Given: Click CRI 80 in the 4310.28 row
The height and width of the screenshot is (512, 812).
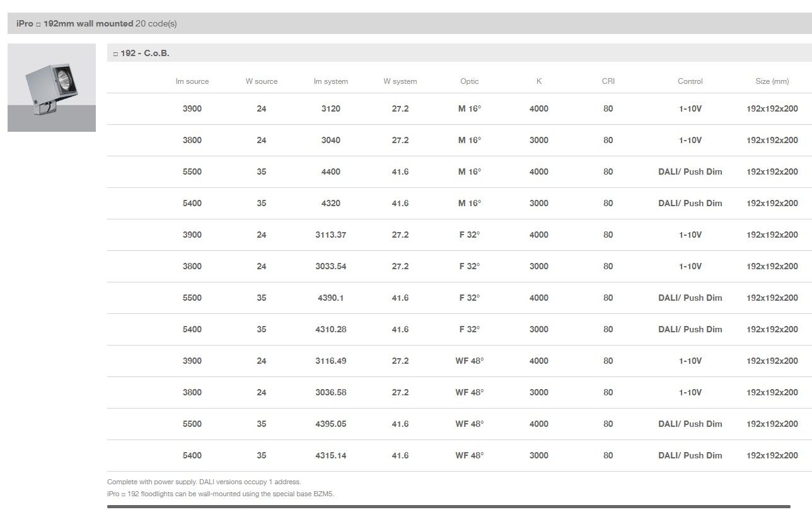Looking at the screenshot, I should pos(608,329).
